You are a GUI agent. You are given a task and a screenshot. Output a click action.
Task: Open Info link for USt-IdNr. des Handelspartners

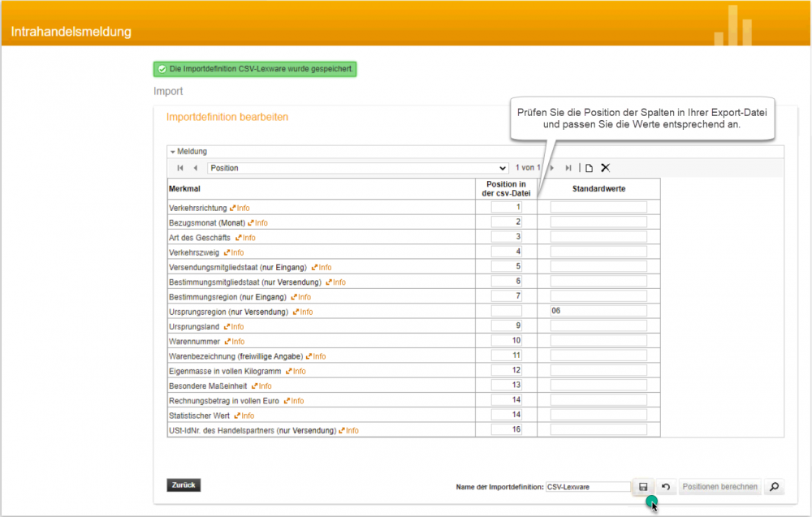tap(348, 431)
